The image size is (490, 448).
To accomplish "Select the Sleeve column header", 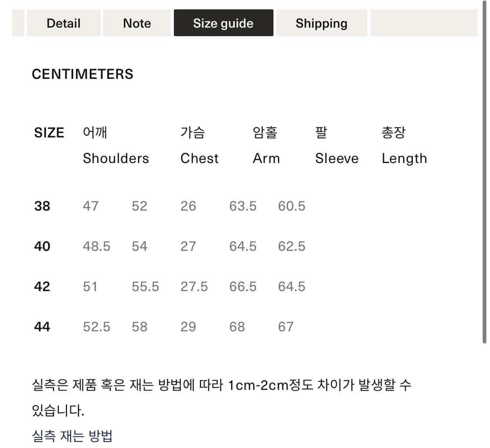I will pos(337,158).
